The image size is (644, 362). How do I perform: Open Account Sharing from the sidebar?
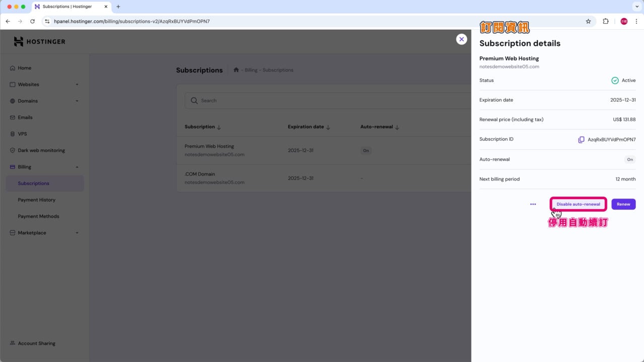click(x=36, y=343)
